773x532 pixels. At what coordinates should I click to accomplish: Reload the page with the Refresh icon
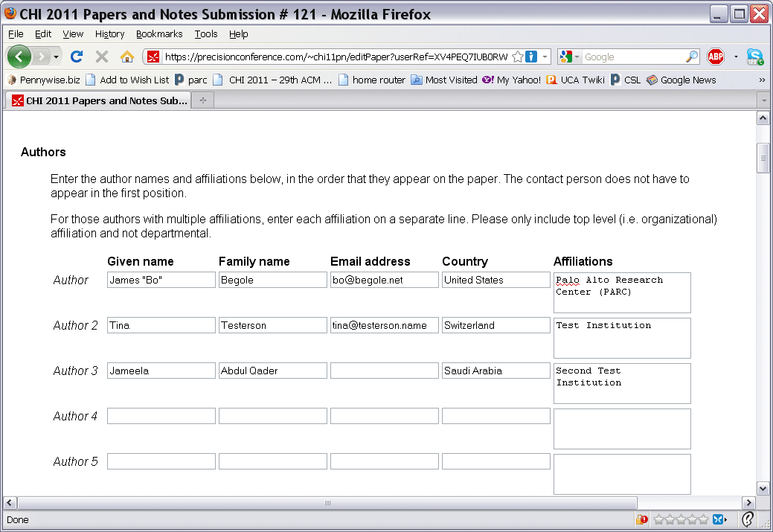(x=77, y=57)
